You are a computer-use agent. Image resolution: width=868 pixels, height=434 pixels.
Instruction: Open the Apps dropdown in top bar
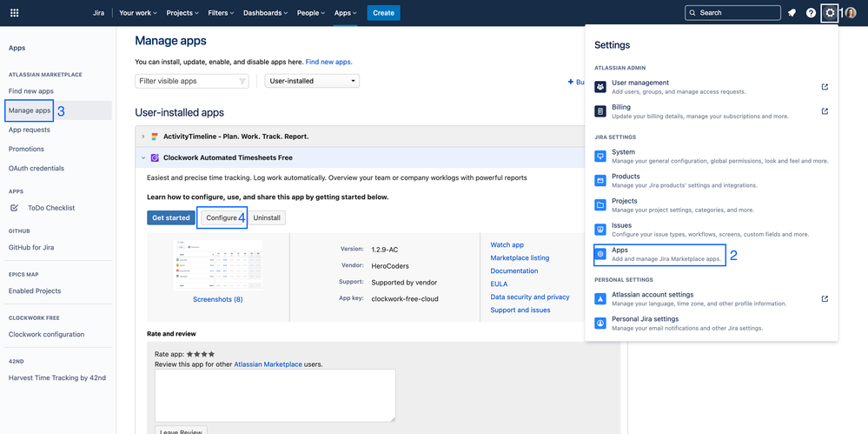(x=346, y=13)
